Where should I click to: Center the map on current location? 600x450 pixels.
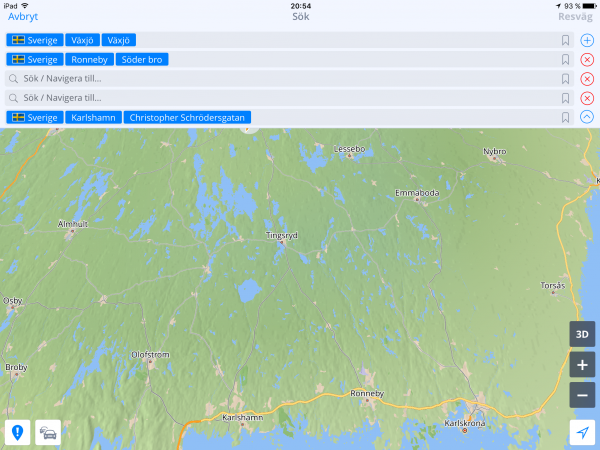click(582, 432)
